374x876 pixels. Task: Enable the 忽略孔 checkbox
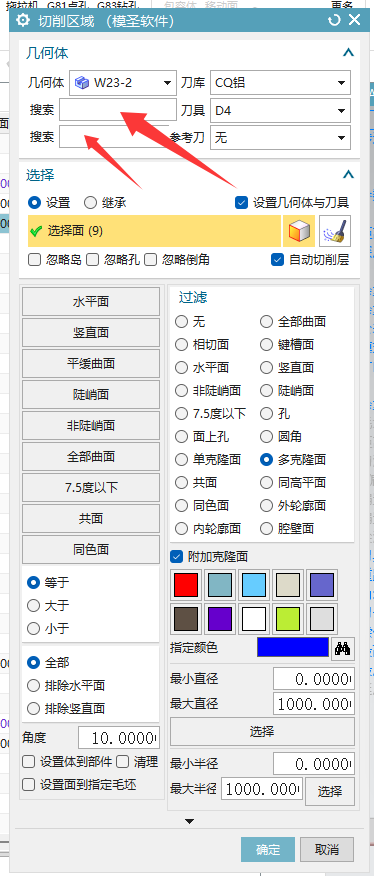click(93, 260)
